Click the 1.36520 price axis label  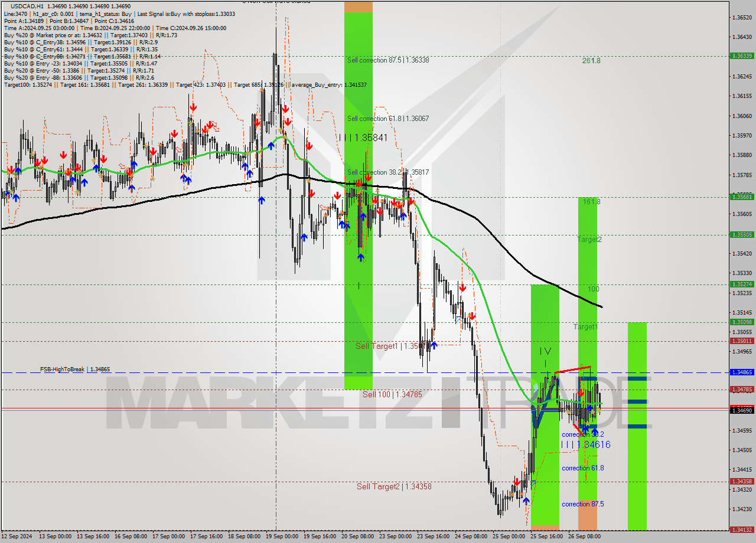741,17
